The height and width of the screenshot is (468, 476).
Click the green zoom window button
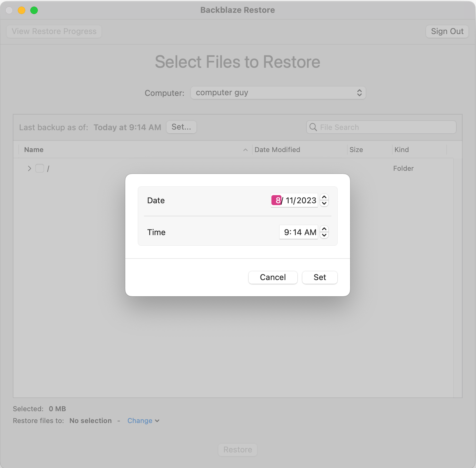click(34, 10)
